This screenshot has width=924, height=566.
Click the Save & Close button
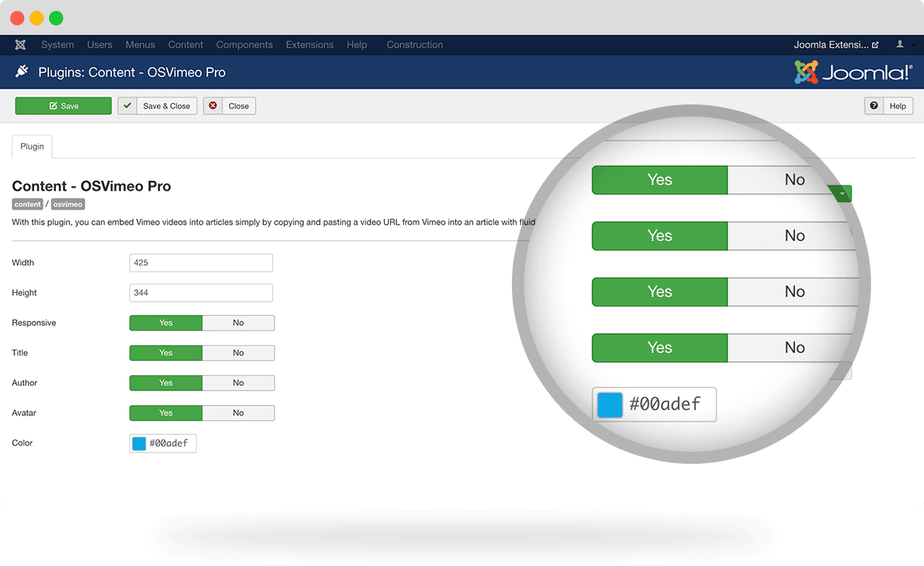tap(157, 106)
